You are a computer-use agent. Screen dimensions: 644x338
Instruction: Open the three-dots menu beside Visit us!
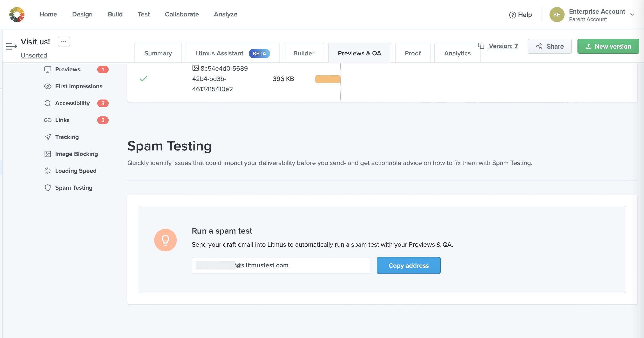pyautogui.click(x=64, y=42)
